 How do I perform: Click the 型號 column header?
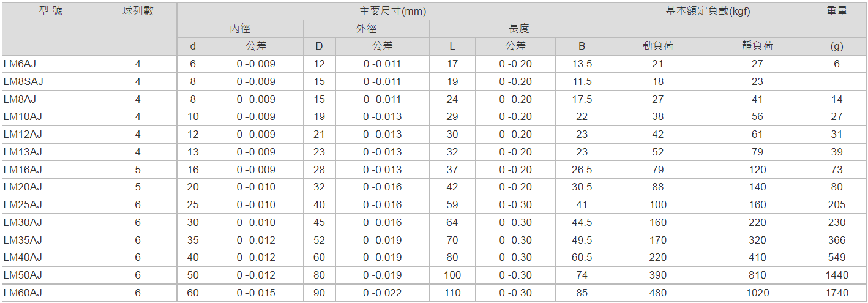(x=50, y=11)
